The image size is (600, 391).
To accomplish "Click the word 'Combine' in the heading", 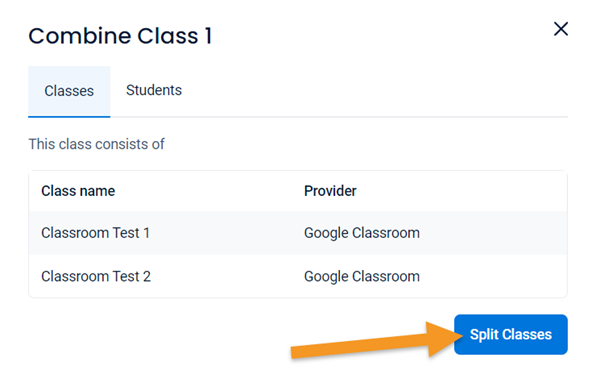I will (80, 36).
